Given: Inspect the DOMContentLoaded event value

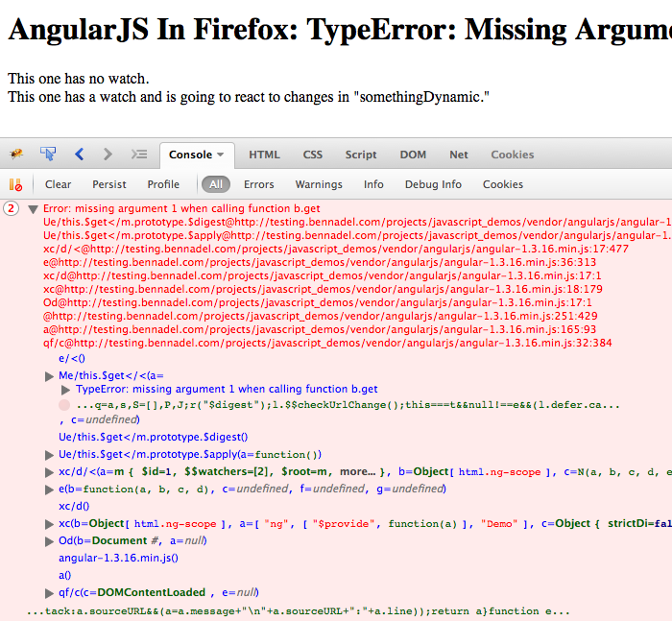Looking at the screenshot, I should pos(152,593).
